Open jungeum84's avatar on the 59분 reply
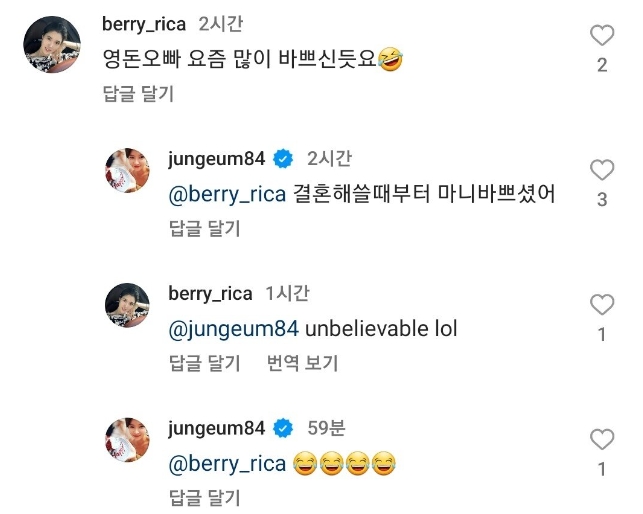This screenshot has width=643, height=514. [127, 439]
